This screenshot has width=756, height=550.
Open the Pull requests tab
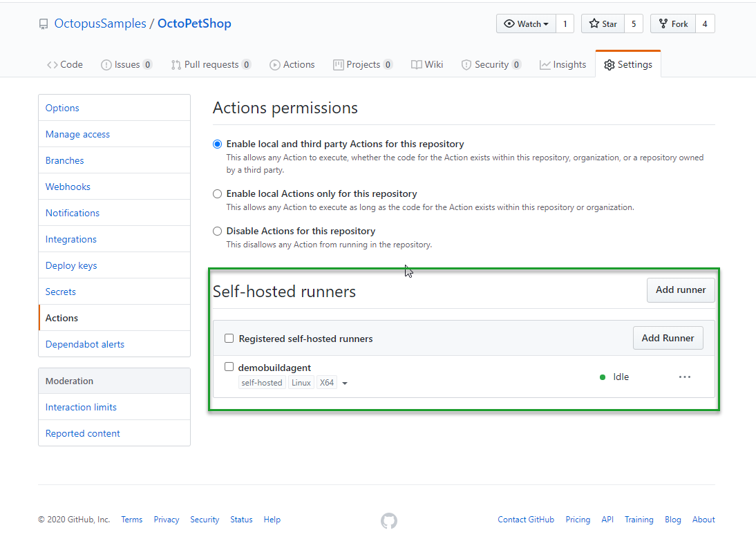pyautogui.click(x=211, y=64)
